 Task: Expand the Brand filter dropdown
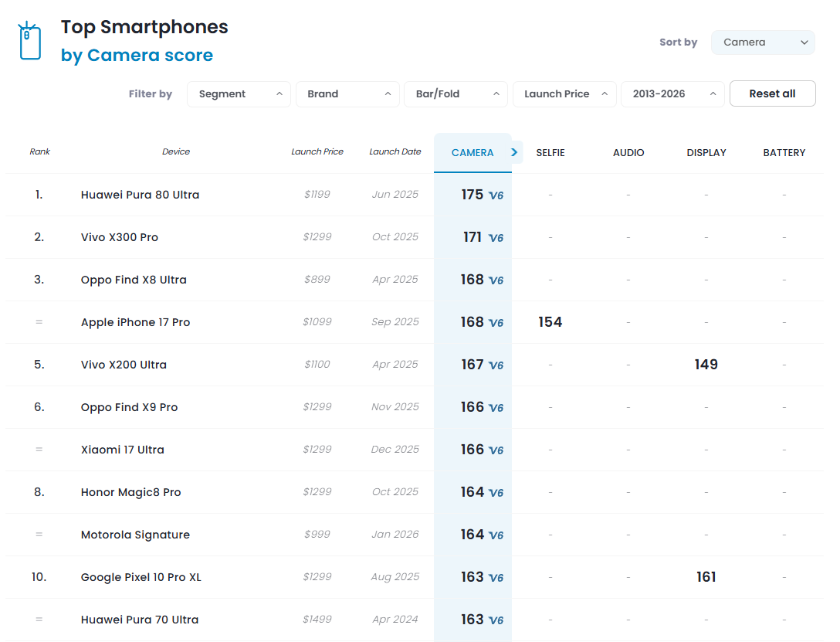point(347,93)
